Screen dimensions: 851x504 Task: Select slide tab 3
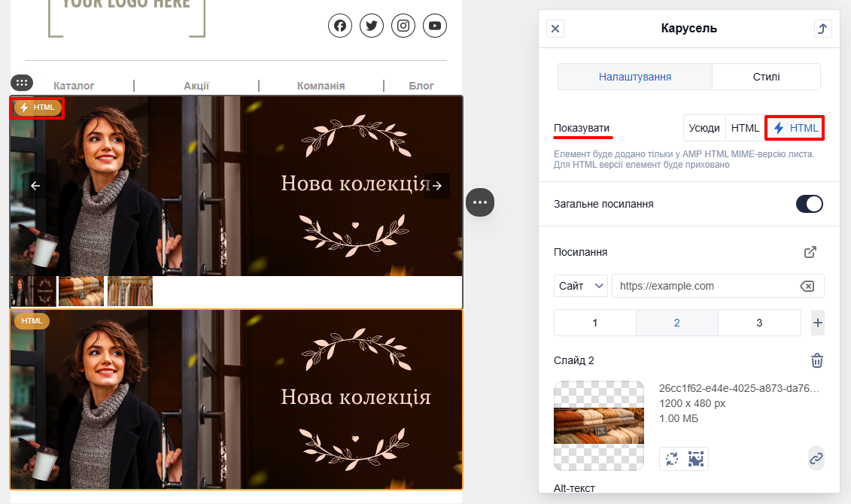tap(759, 323)
